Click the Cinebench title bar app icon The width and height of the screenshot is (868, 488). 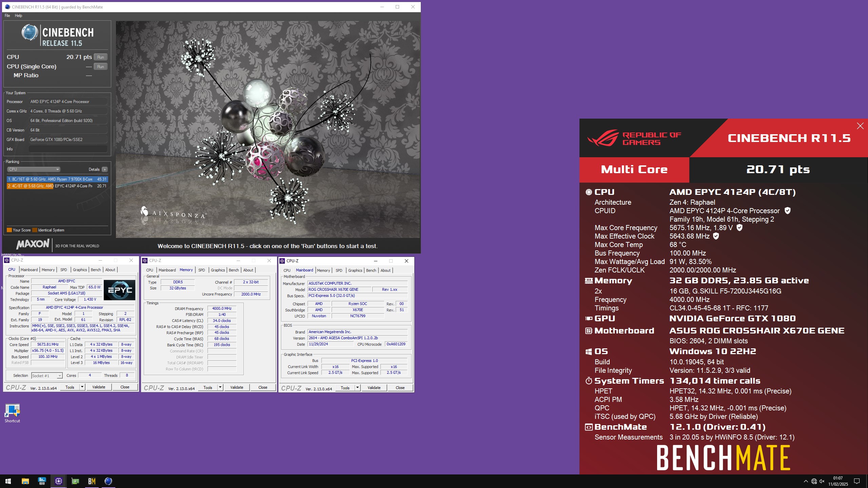point(7,7)
